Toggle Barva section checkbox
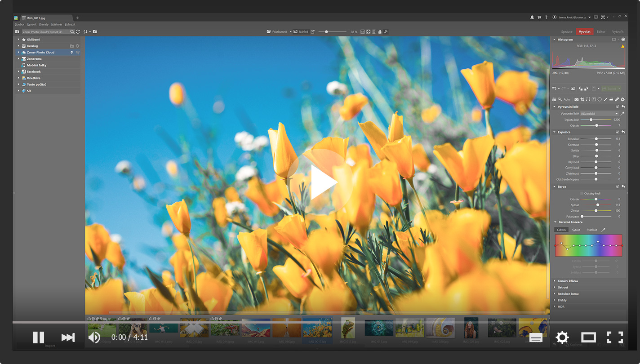Viewport: 640px width, 364px height. tap(618, 186)
